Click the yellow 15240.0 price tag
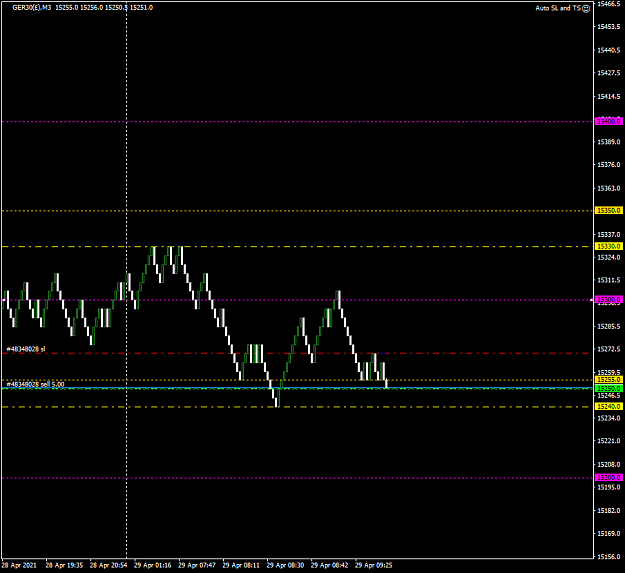The image size is (625, 573). tap(609, 406)
